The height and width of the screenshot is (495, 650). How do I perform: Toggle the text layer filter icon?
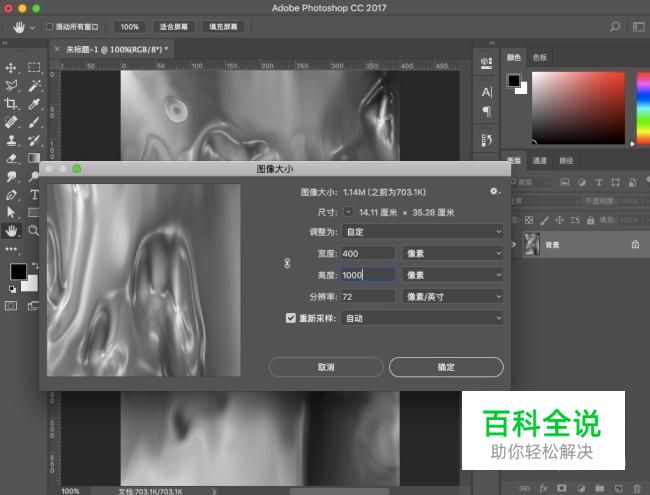coord(598,182)
